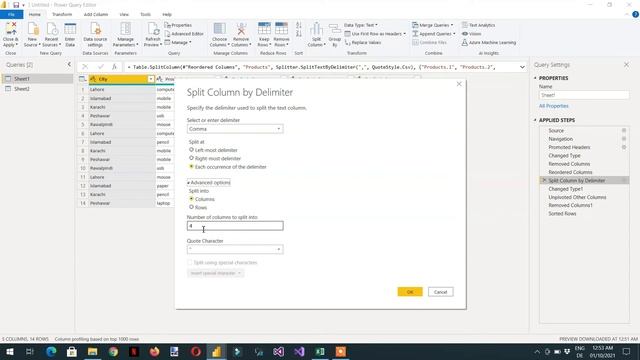Open the ribbon Help icon
The height and width of the screenshot is (360, 640).
[635, 14]
